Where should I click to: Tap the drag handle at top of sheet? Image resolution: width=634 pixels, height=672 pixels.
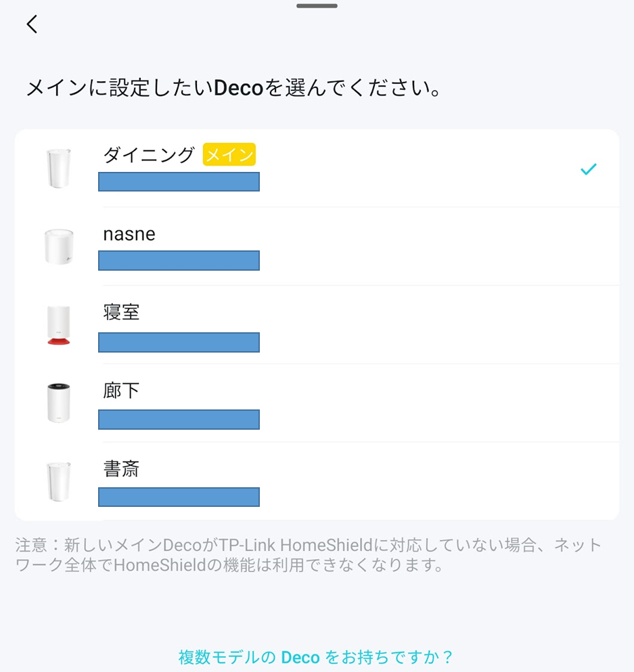(x=317, y=6)
